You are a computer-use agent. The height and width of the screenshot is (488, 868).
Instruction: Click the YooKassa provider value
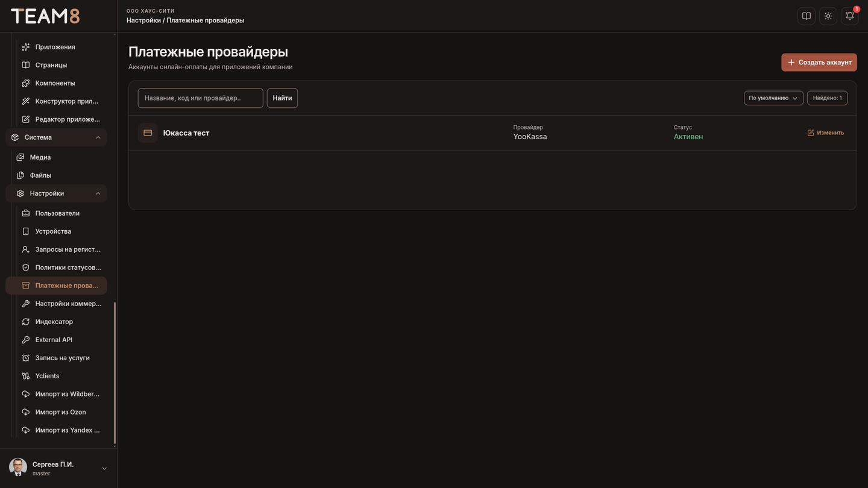530,137
